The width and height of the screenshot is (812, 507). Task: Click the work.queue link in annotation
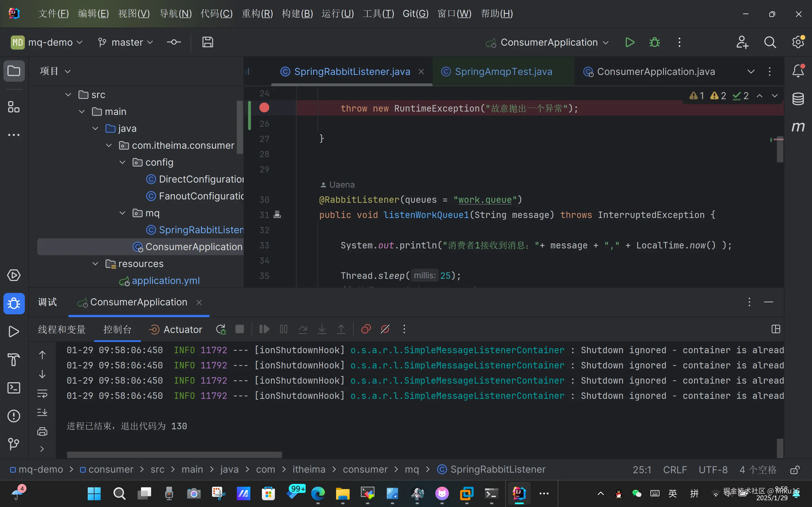point(485,200)
